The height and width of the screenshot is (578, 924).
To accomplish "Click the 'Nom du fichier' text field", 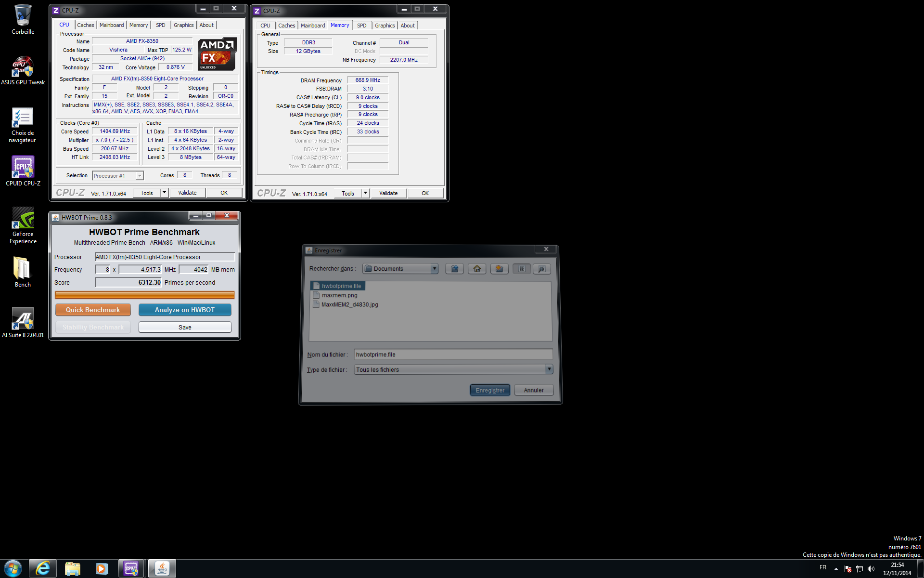I will 453,355.
